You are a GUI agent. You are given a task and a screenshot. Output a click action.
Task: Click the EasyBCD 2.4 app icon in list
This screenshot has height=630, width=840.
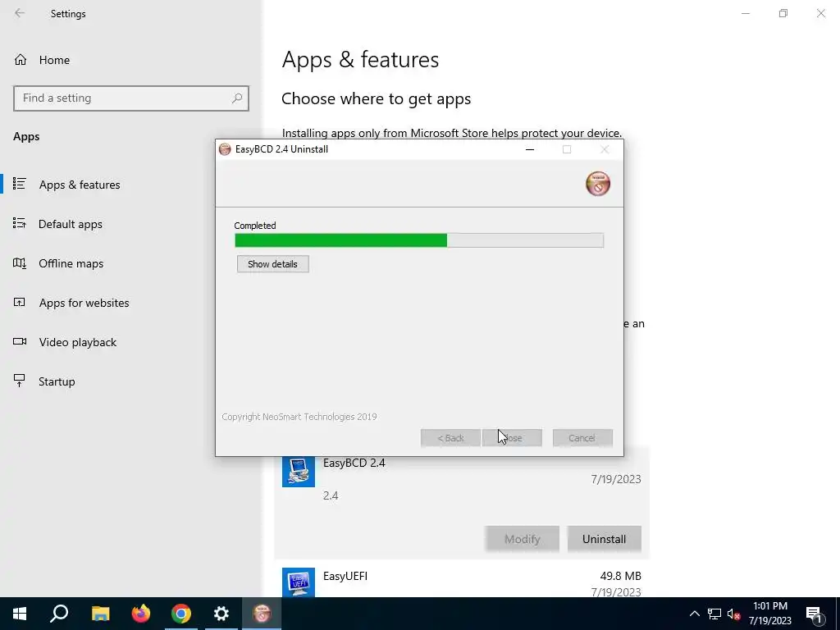pos(299,471)
